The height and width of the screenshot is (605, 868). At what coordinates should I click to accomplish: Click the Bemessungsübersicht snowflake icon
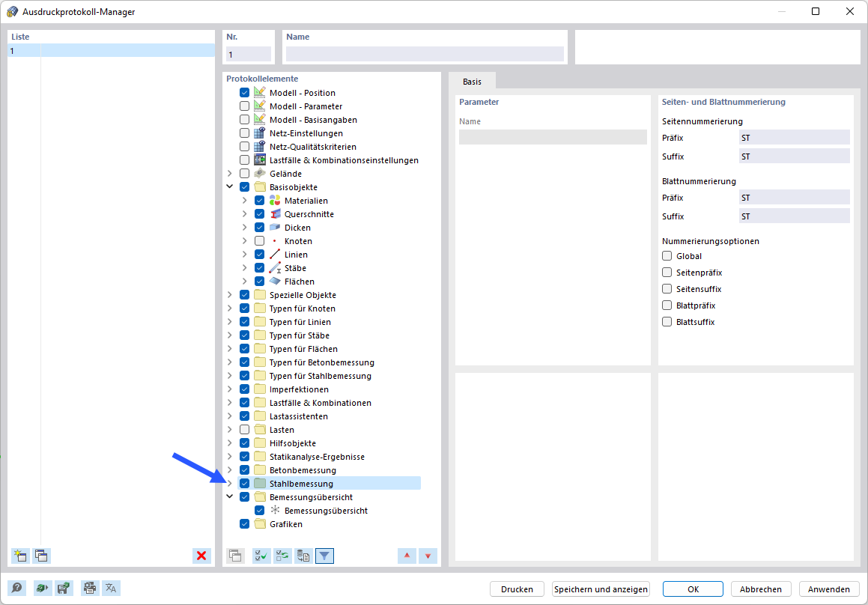[275, 510]
